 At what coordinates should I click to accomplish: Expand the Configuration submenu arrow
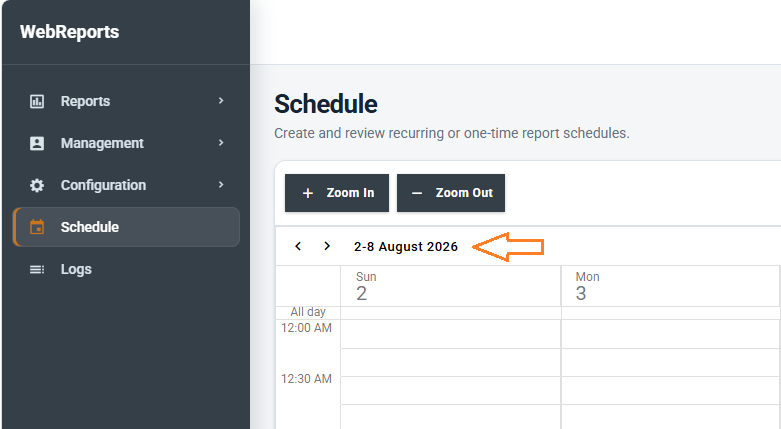(221, 185)
